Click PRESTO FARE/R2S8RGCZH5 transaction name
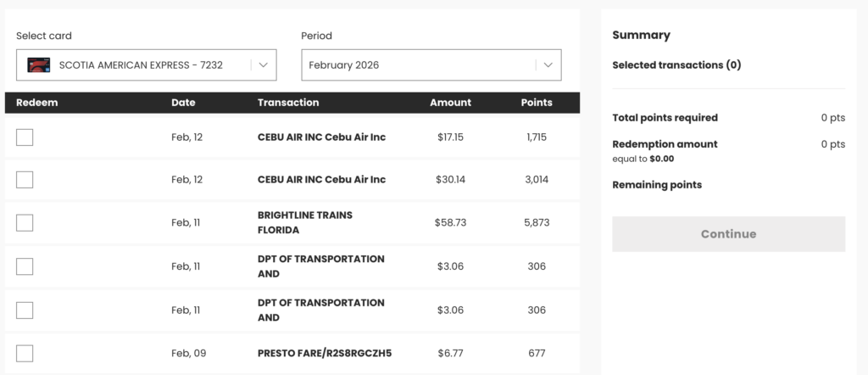 click(x=325, y=354)
